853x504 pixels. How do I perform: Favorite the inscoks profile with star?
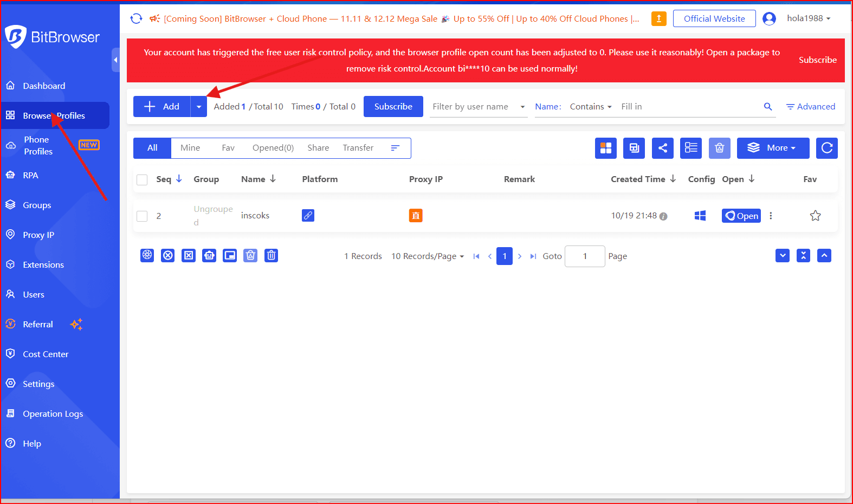tap(815, 216)
